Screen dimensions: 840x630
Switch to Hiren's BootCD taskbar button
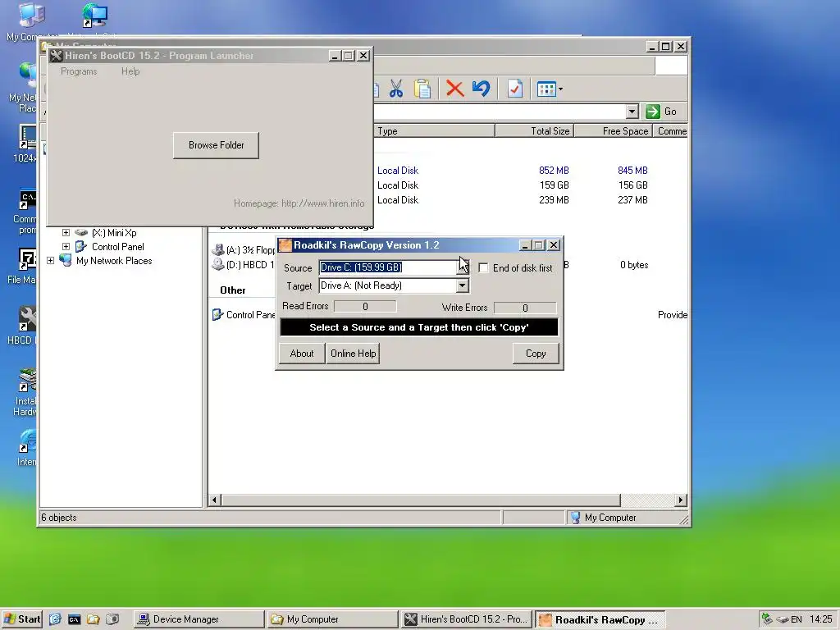pyautogui.click(x=466, y=619)
